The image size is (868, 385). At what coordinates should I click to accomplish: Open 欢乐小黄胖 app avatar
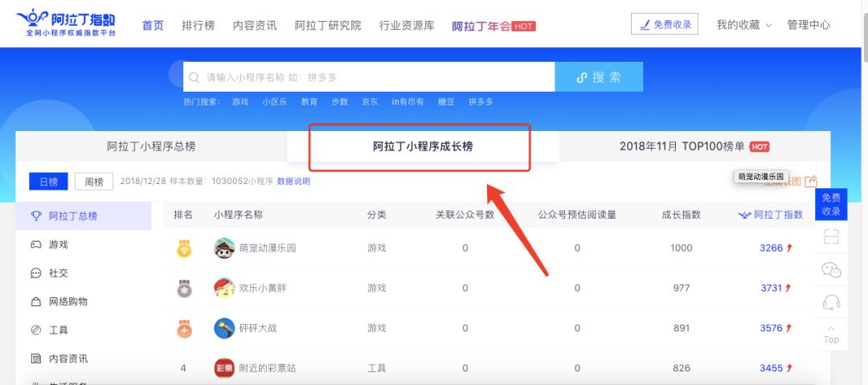click(224, 288)
